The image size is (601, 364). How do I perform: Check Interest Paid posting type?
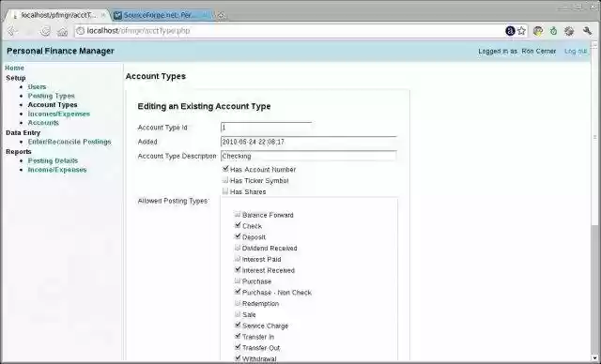tap(238, 258)
